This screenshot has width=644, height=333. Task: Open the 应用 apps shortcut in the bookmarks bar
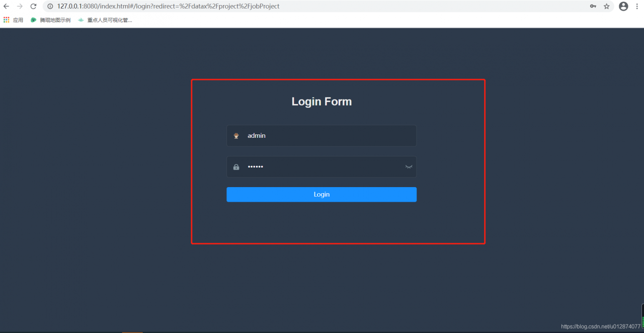pos(13,20)
